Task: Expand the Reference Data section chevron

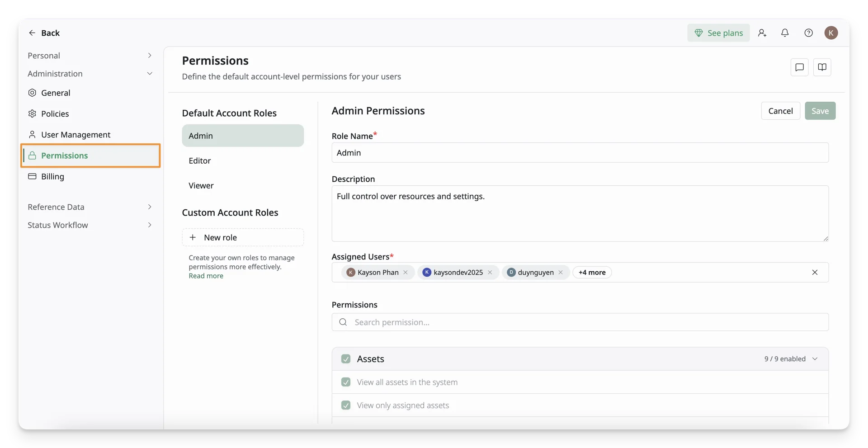Action: (150, 207)
